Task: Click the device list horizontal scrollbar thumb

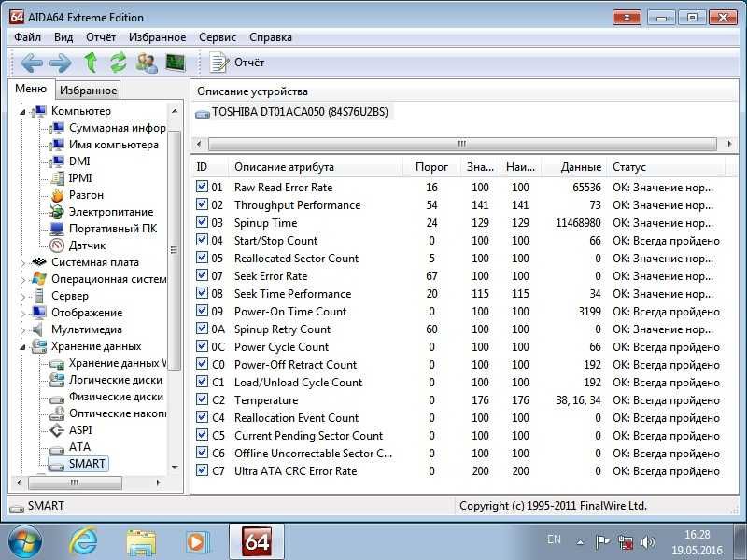Action: click(462, 144)
